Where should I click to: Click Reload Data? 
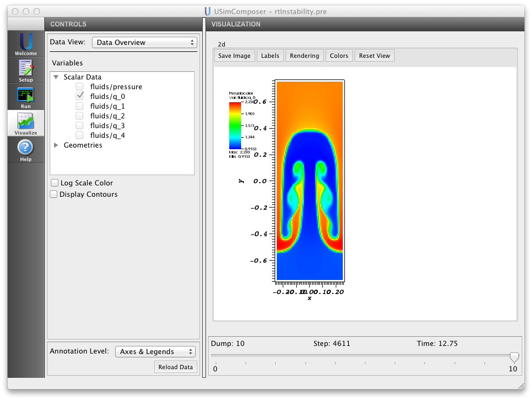pyautogui.click(x=175, y=367)
